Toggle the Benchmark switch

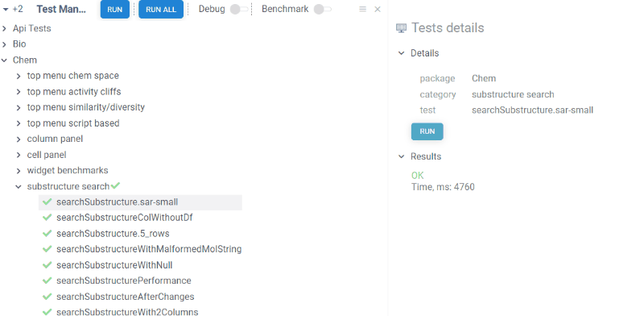pos(323,9)
